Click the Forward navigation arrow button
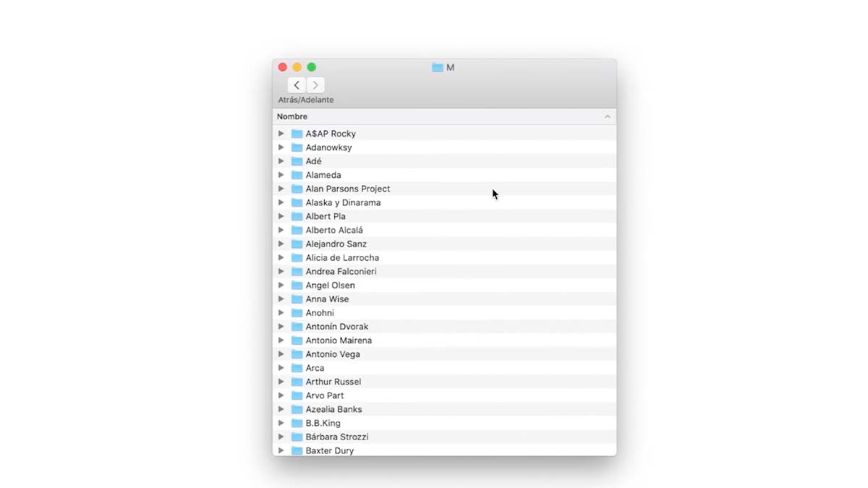 315,85
